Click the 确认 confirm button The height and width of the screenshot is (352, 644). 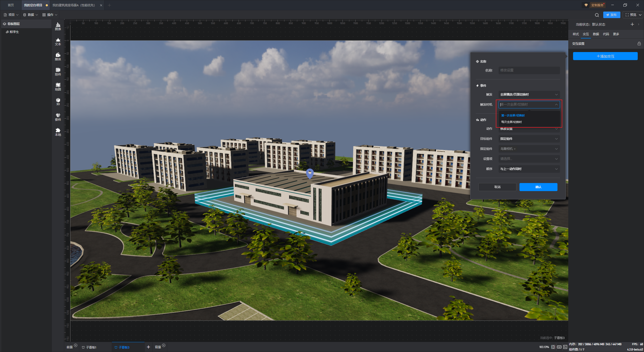[x=538, y=187]
